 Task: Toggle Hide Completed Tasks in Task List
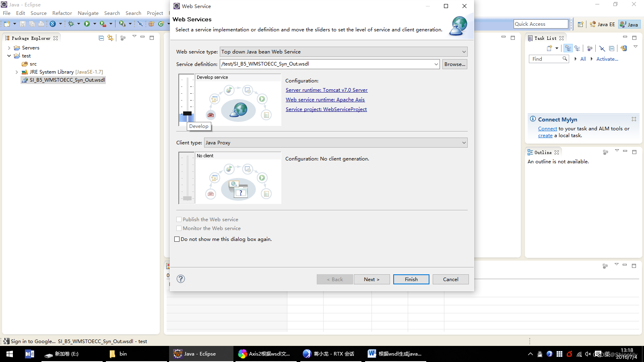(x=602, y=48)
